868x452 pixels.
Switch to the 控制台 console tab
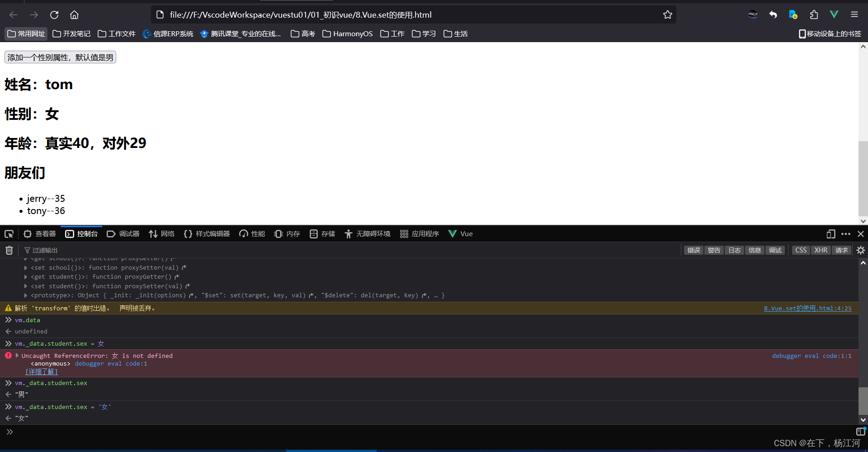point(81,234)
